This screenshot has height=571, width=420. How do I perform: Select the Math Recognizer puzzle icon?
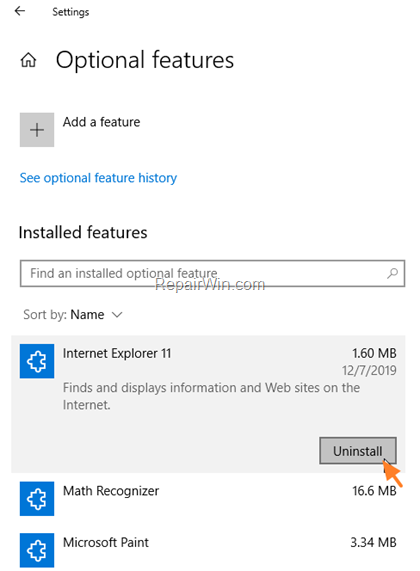click(37, 499)
